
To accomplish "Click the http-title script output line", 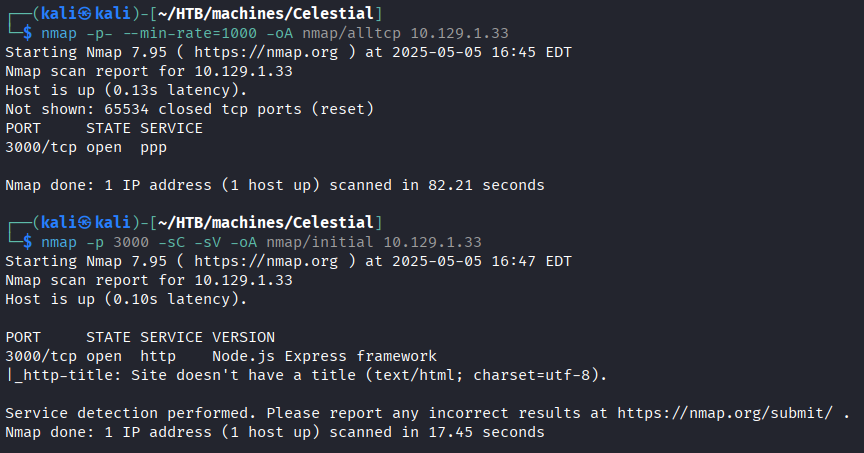I will coord(306,375).
